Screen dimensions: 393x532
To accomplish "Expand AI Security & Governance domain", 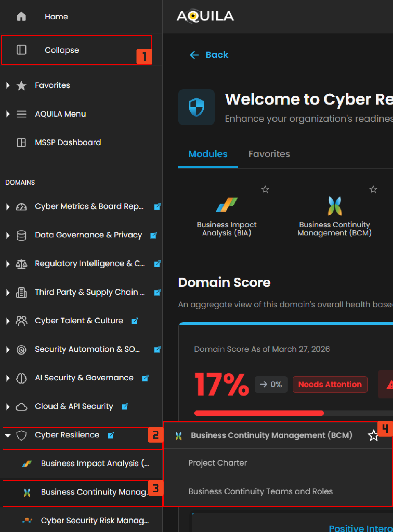I will [8, 378].
